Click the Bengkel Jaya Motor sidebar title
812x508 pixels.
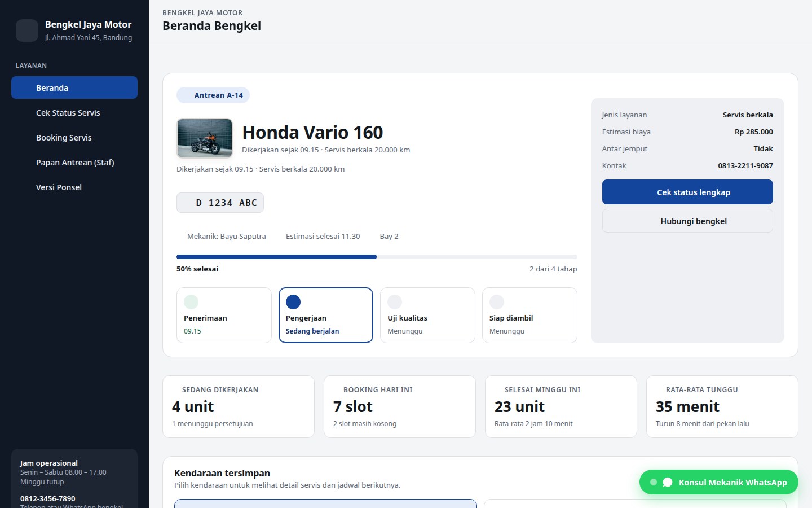coord(88,24)
